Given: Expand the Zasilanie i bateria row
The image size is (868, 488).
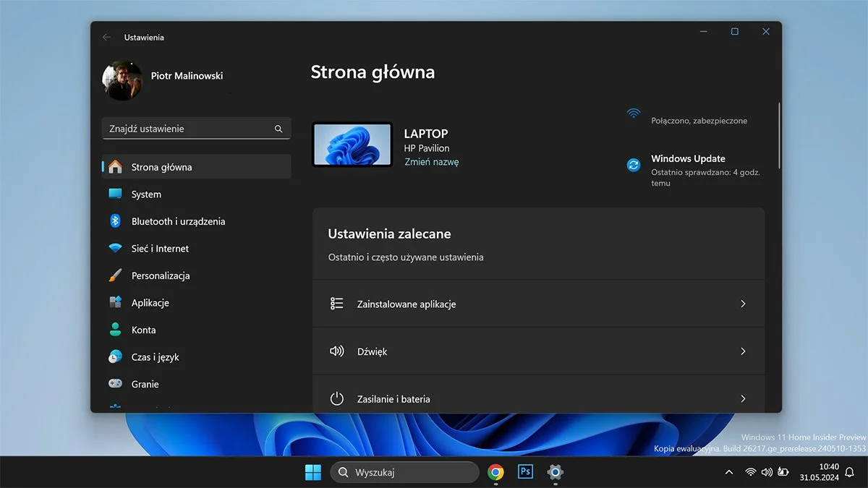Looking at the screenshot, I should coord(538,398).
